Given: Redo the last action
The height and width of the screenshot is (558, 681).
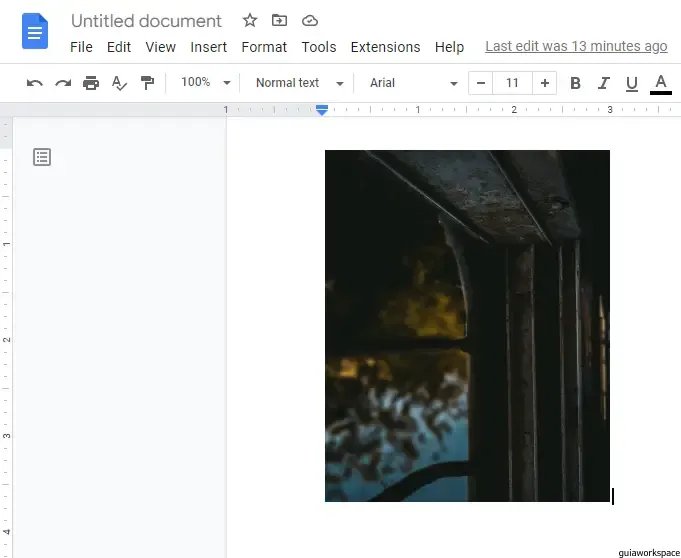Looking at the screenshot, I should 63,83.
